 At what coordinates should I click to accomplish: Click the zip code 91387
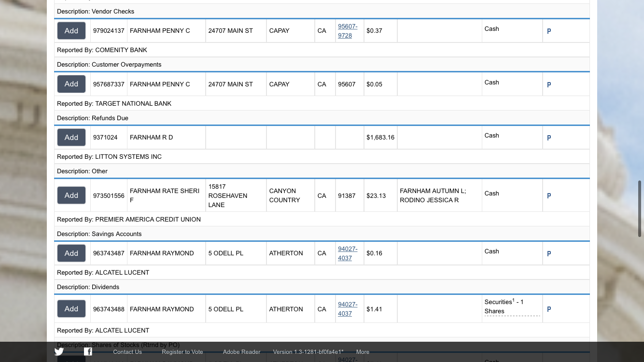(347, 196)
